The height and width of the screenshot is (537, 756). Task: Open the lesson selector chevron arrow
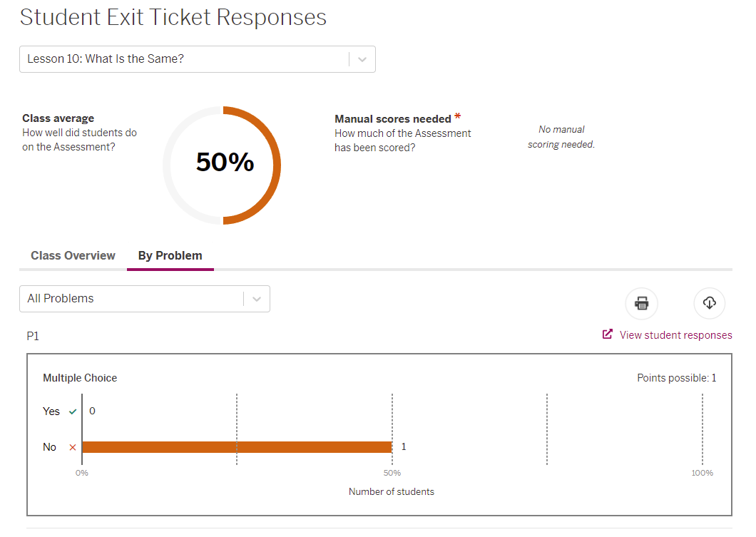(x=362, y=59)
